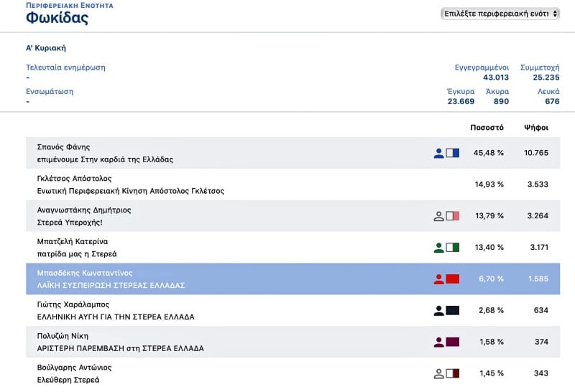Click Γιώτης Χαράλαμπος black person icon
Viewport: 575px width, 392px height.
[438, 311]
